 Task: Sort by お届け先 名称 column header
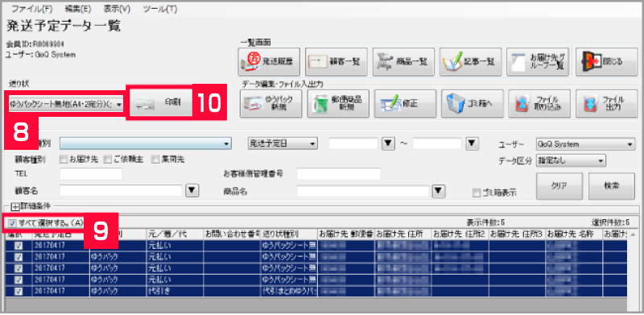(574, 234)
